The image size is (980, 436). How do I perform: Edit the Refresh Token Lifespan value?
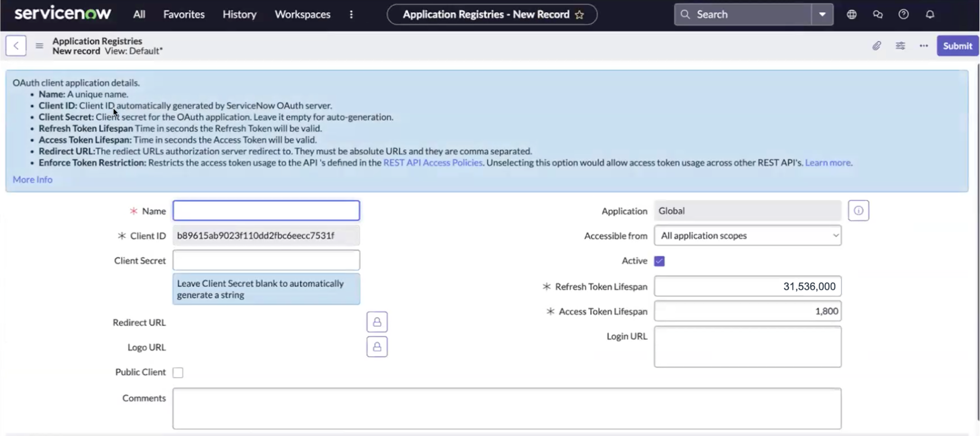coord(747,286)
